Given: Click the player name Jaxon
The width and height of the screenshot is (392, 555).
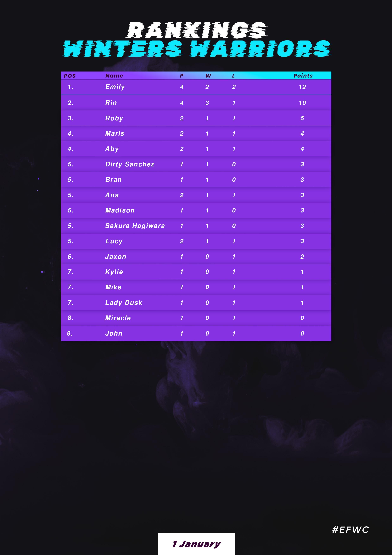Looking at the screenshot, I should pyautogui.click(x=115, y=257).
